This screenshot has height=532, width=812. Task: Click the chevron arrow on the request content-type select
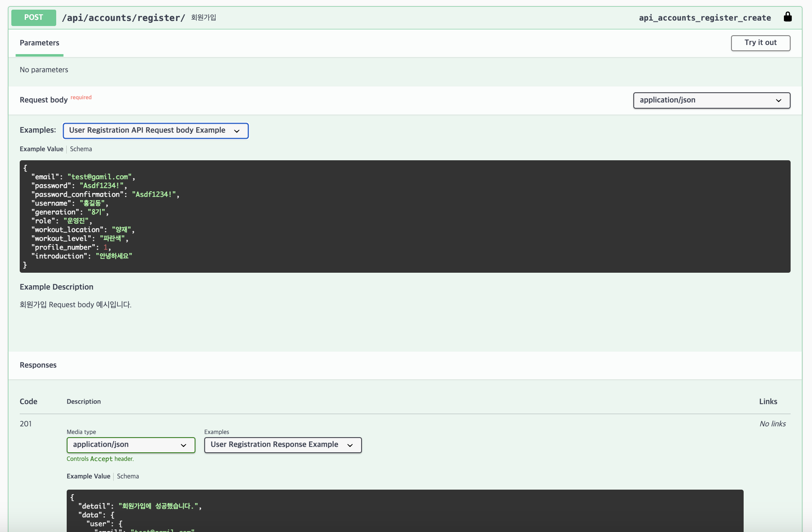(778, 100)
